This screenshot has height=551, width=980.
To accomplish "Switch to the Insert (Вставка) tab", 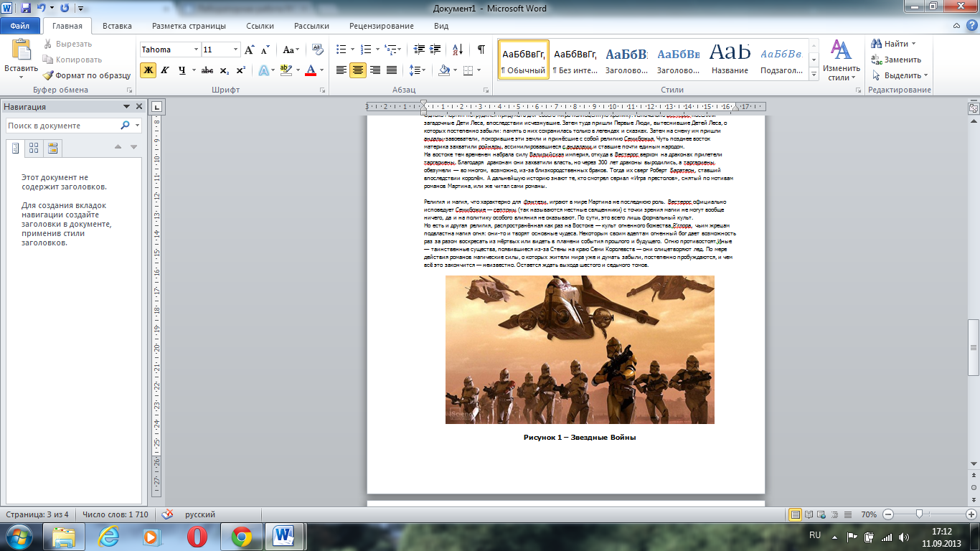I will 117,26.
